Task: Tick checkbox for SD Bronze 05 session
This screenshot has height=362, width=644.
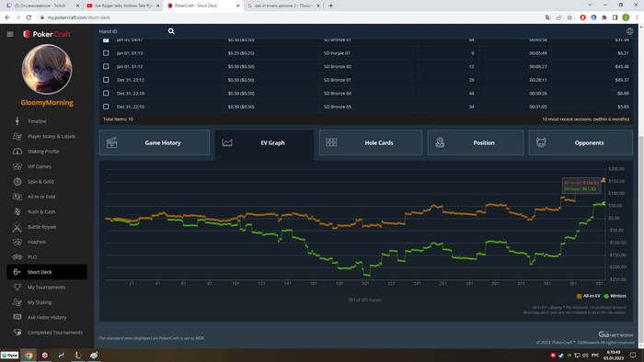Action: pyautogui.click(x=106, y=107)
